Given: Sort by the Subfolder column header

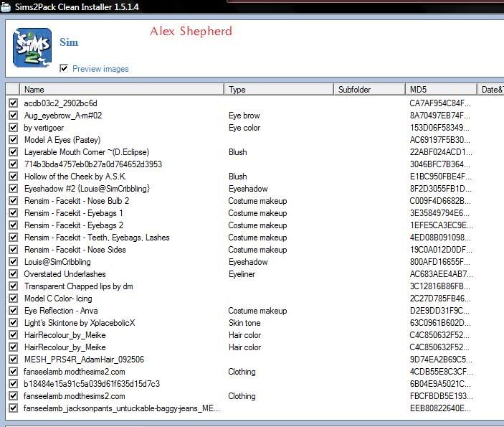Looking at the screenshot, I should [369, 89].
